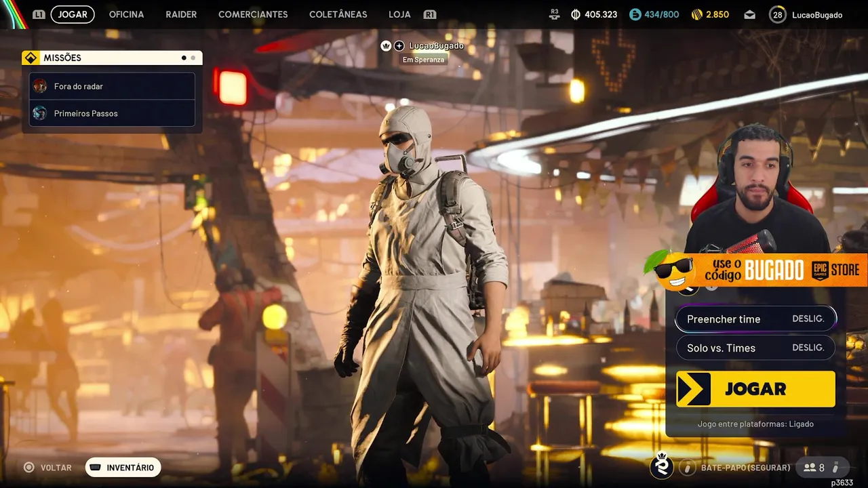Click the MISSÕES panel diamond icon
Screen dimensions: 868x488
pos(31,58)
